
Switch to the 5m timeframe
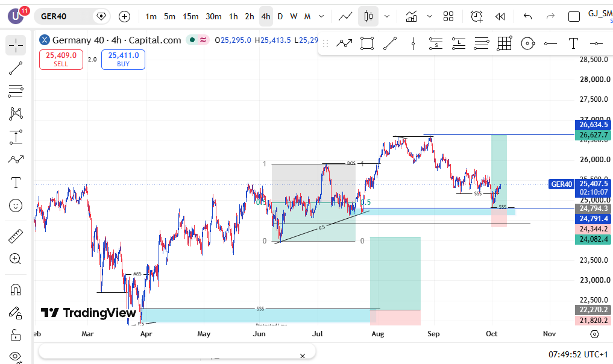click(169, 16)
